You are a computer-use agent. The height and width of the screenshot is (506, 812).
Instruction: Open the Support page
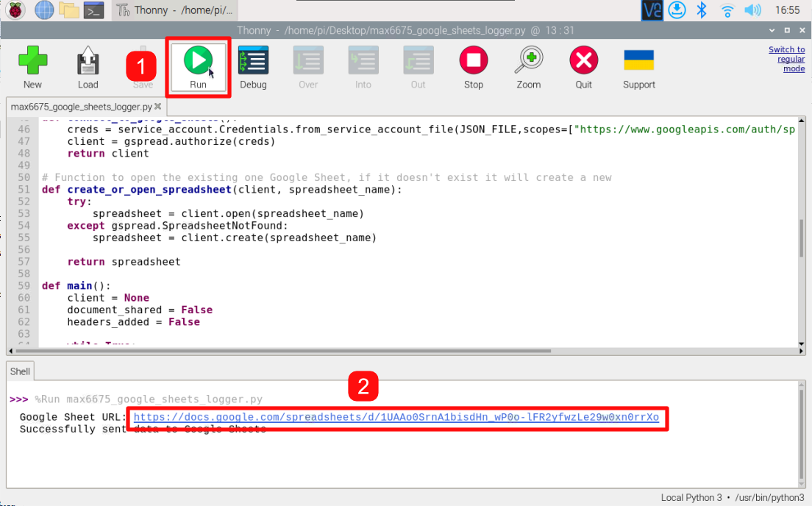tap(638, 66)
